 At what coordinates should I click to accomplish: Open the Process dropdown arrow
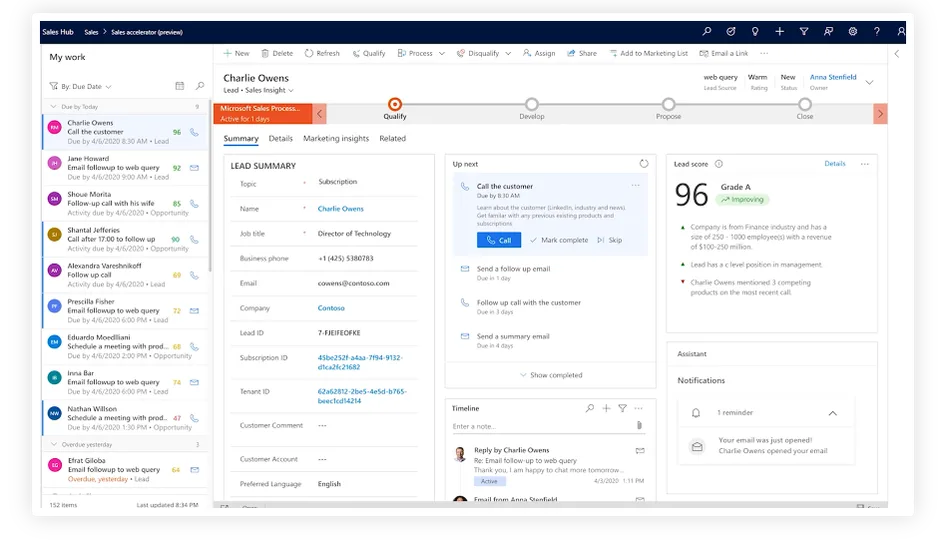442,54
